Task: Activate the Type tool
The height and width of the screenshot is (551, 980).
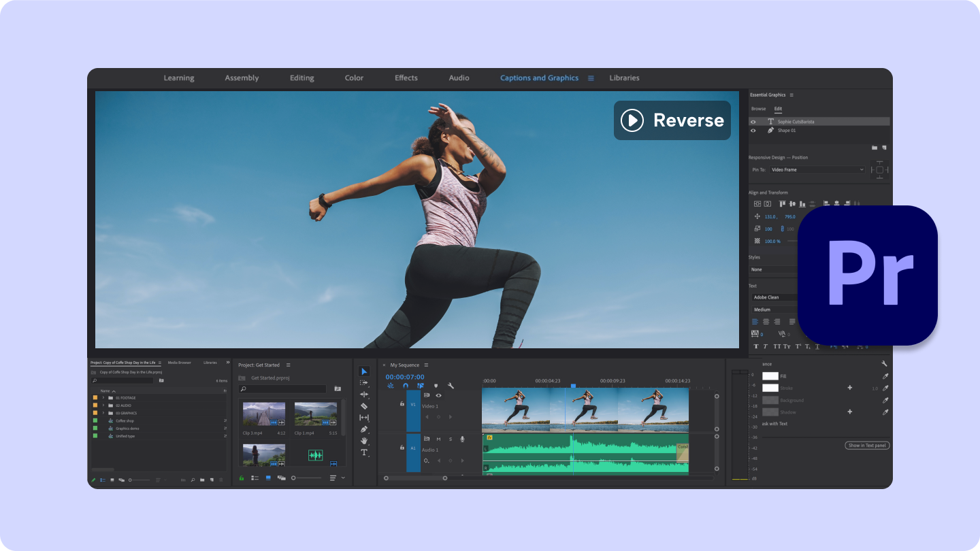Action: [364, 450]
